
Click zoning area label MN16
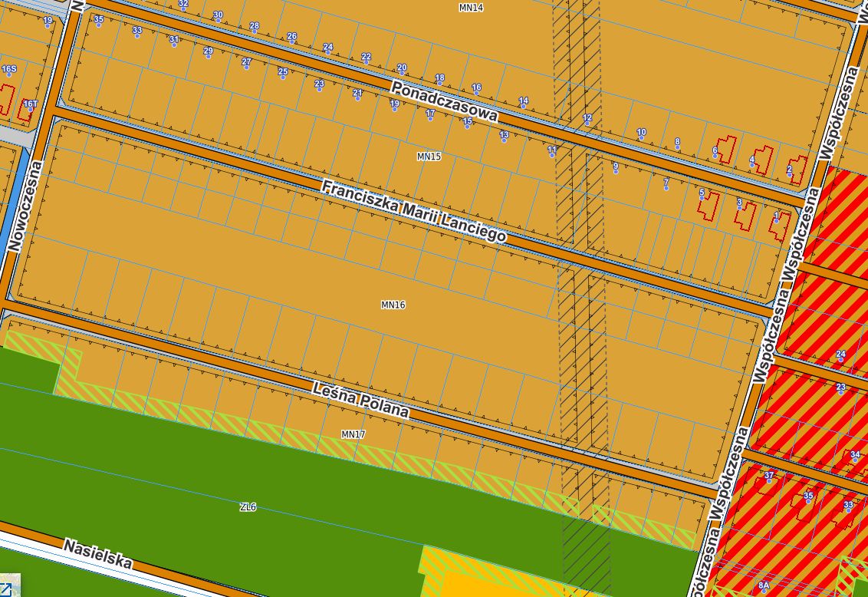(393, 305)
